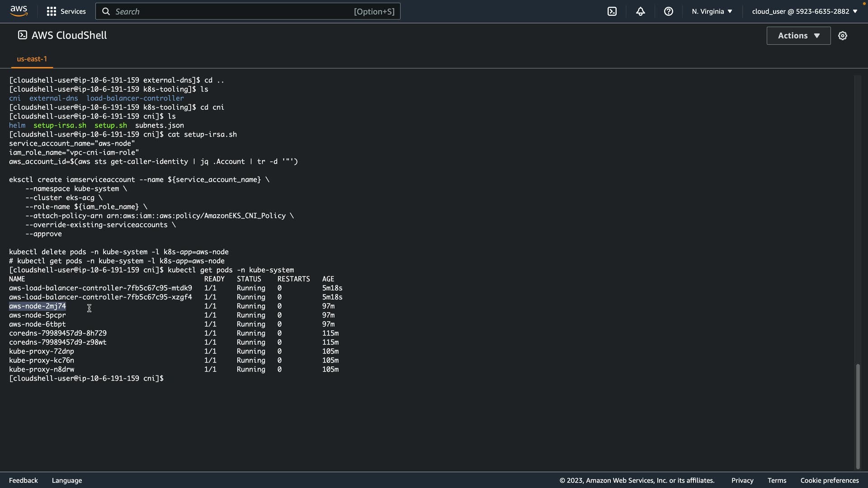Image resolution: width=868 pixels, height=488 pixels.
Task: Click CloudShell icon beside page title
Action: pos(22,35)
